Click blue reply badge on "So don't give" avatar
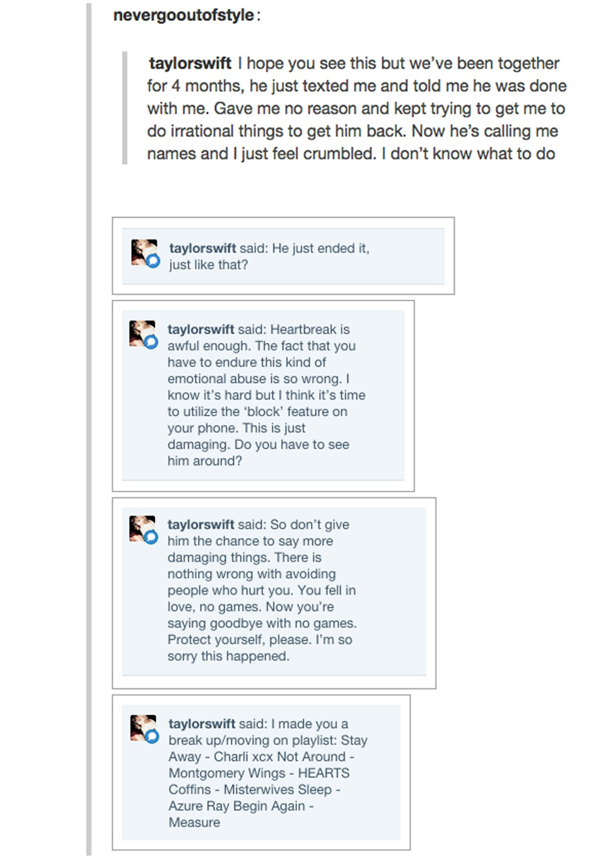This screenshot has height=868, width=611. tap(151, 537)
